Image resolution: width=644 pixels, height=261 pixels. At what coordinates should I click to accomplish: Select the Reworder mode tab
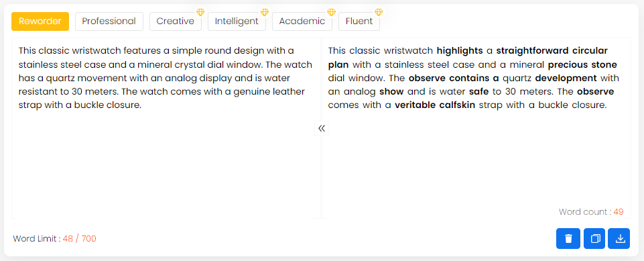click(x=40, y=21)
